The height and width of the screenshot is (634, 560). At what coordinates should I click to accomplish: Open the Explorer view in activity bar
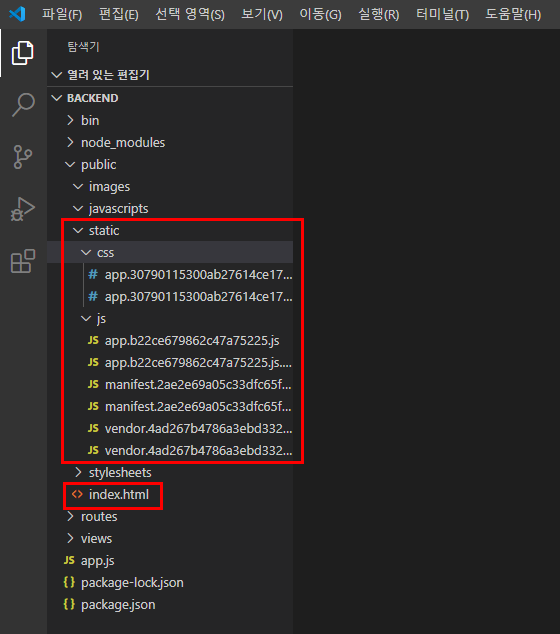coord(23,53)
